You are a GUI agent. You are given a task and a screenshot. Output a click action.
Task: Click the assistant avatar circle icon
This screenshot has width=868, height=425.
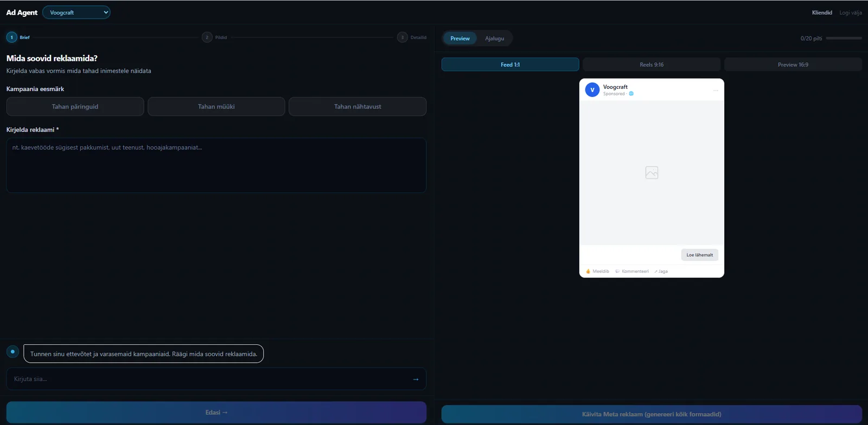(x=12, y=352)
